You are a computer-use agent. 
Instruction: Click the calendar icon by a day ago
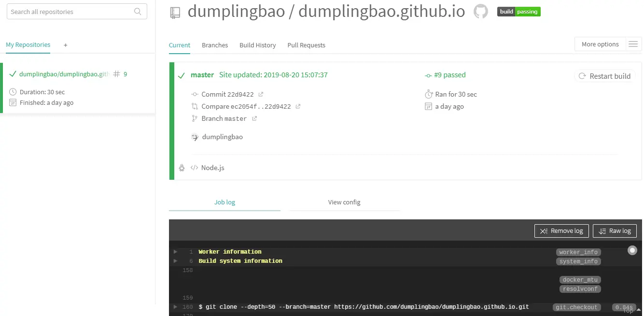[x=428, y=106]
